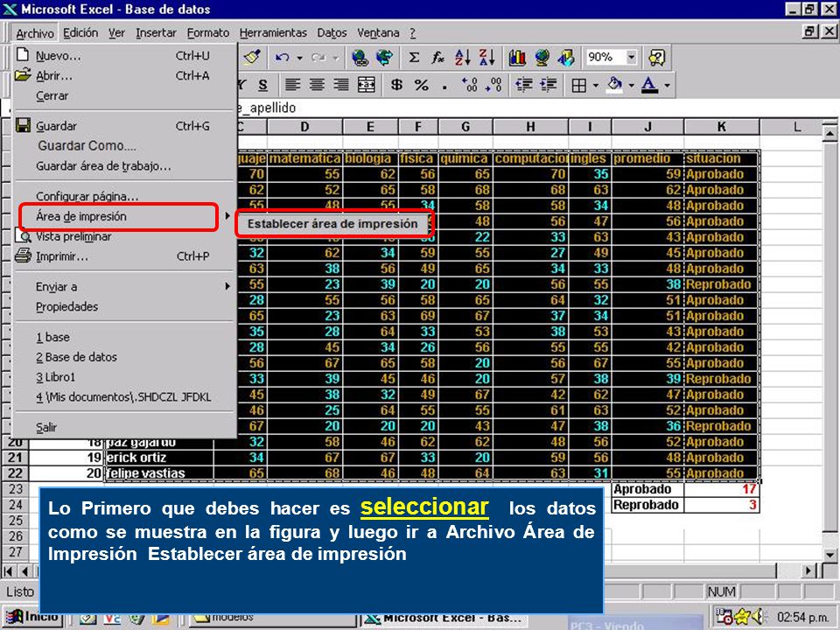840x630 pixels.
Task: Open the 90% zoom dropdown
Action: click(x=632, y=57)
